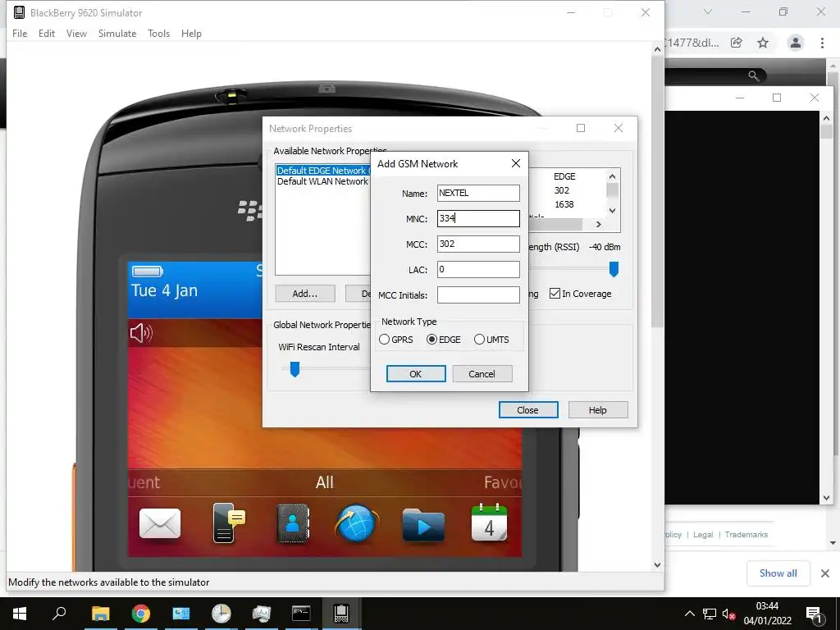Screen dimensions: 840x630
Task: Open the Messages envelope icon on phone
Action: point(160,523)
